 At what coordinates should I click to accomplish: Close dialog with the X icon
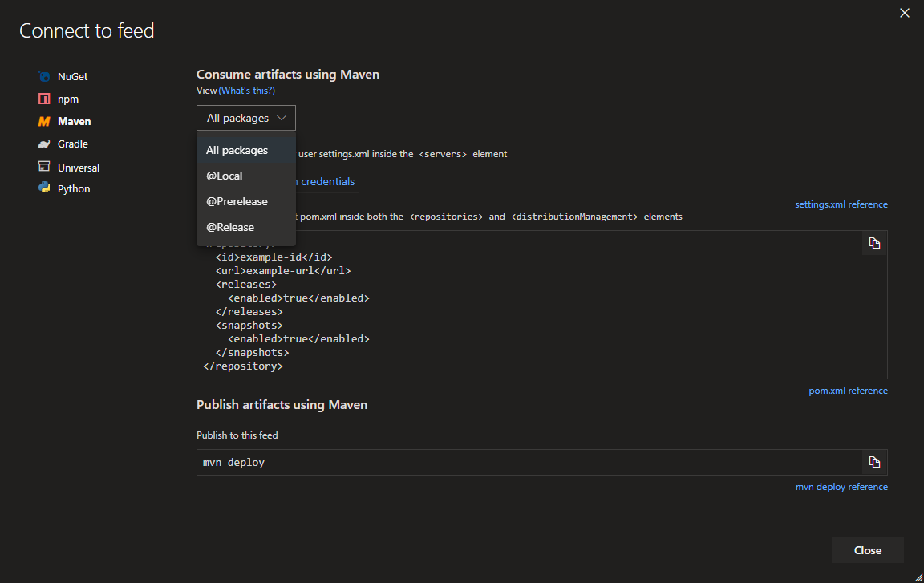(905, 13)
